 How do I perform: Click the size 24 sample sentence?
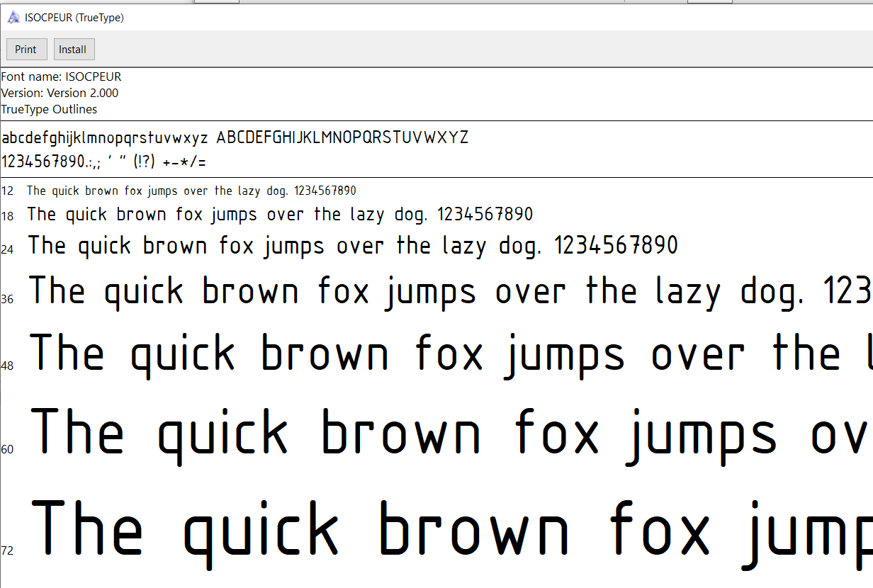[353, 246]
